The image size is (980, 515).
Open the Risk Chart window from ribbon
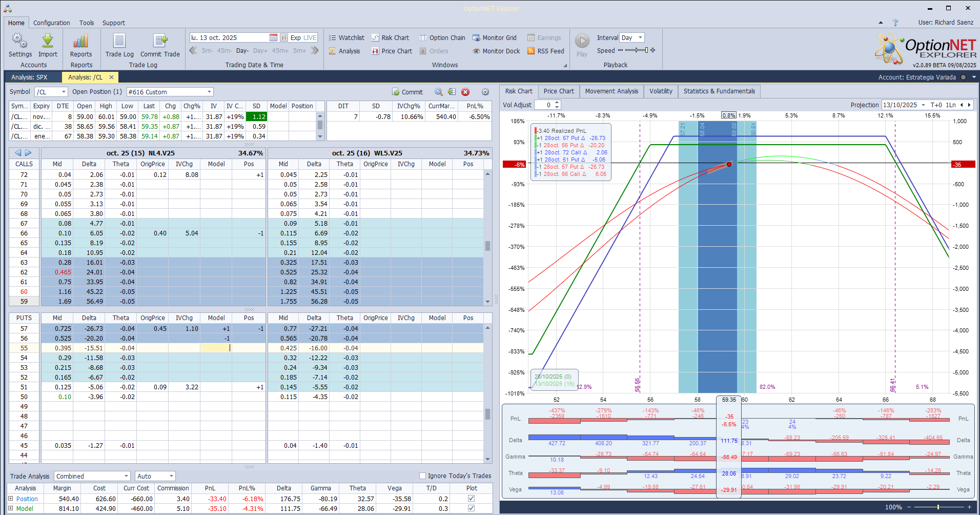tap(390, 37)
